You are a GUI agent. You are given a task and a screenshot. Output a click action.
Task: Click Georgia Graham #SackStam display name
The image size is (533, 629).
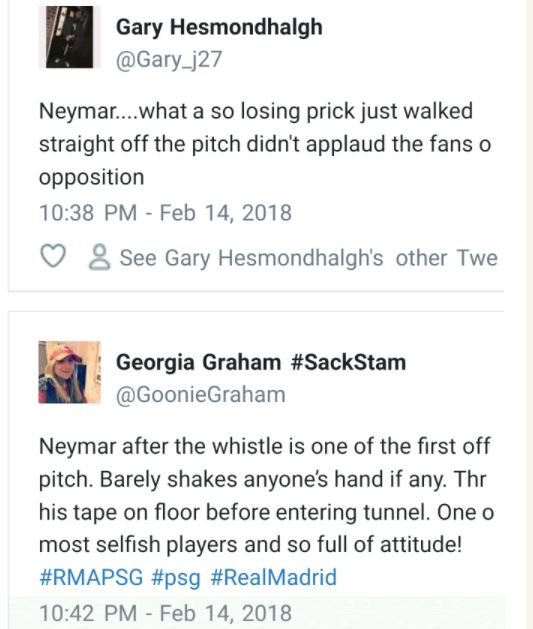(x=261, y=363)
